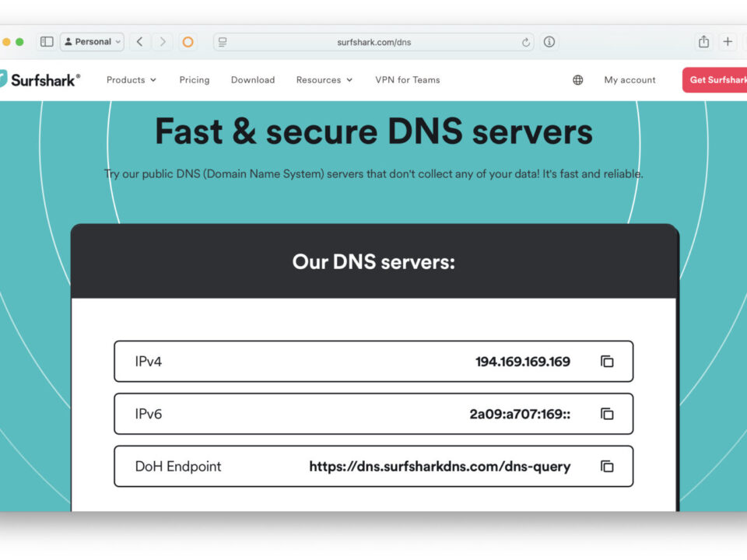
Task: Go to VPN for Teams
Action: [x=407, y=80]
